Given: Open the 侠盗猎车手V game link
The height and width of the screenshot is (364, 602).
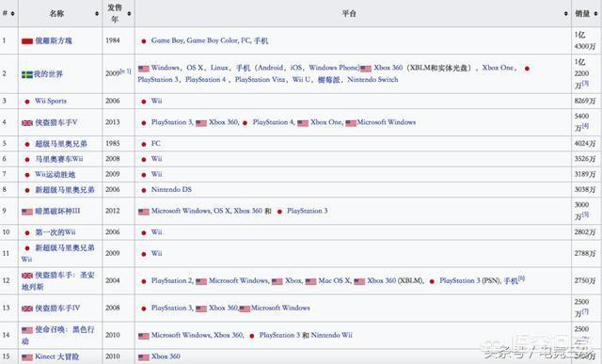Looking at the screenshot, I should 56,122.
